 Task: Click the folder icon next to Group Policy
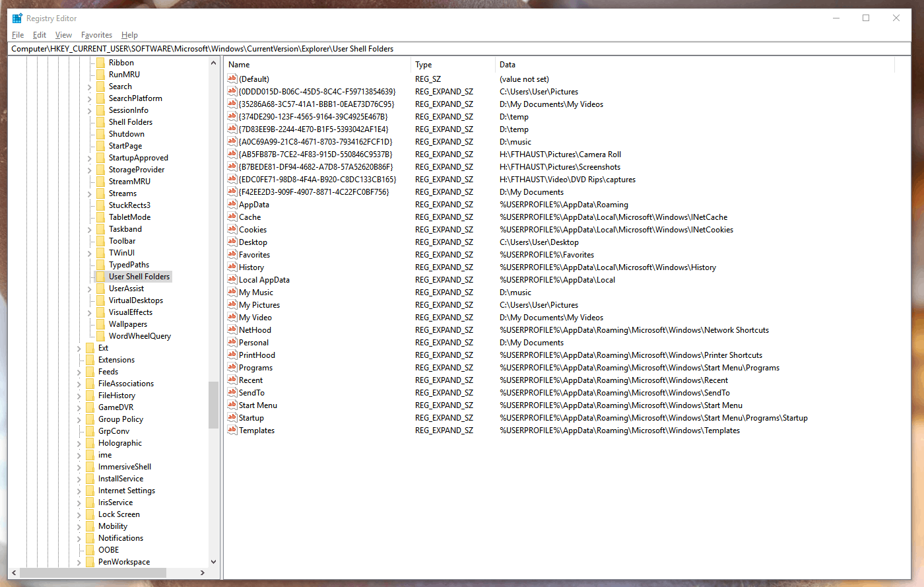90,419
